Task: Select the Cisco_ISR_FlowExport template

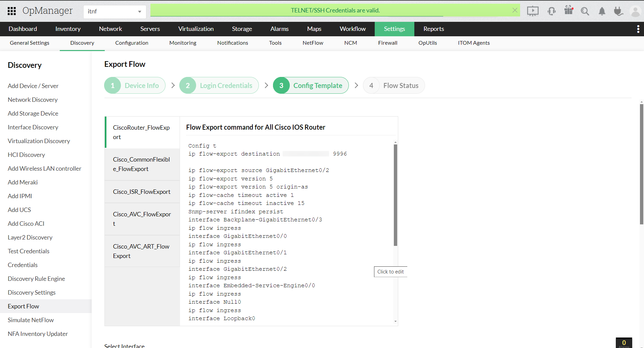Action: pos(142,192)
